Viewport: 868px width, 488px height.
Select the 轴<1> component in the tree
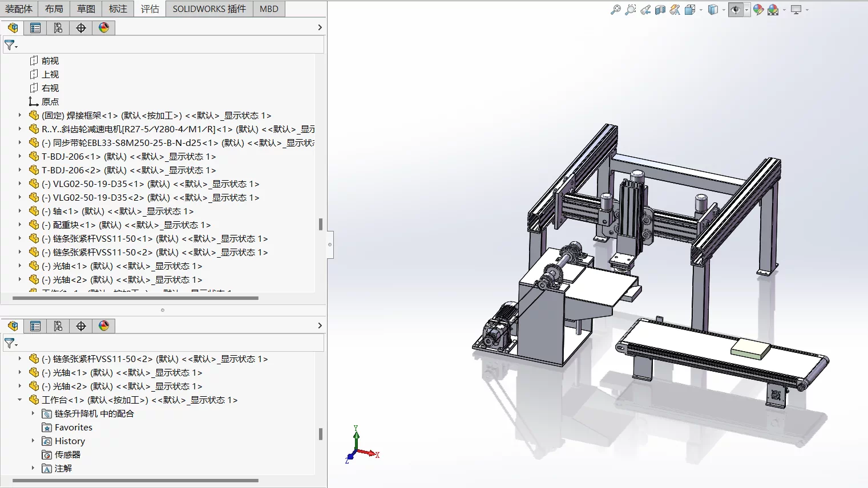tap(111, 211)
